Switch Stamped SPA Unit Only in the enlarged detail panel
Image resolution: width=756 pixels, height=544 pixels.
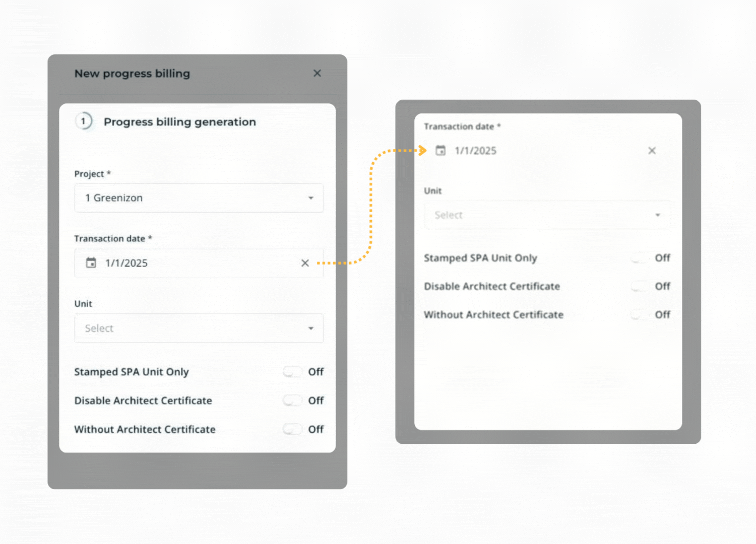tap(640, 258)
